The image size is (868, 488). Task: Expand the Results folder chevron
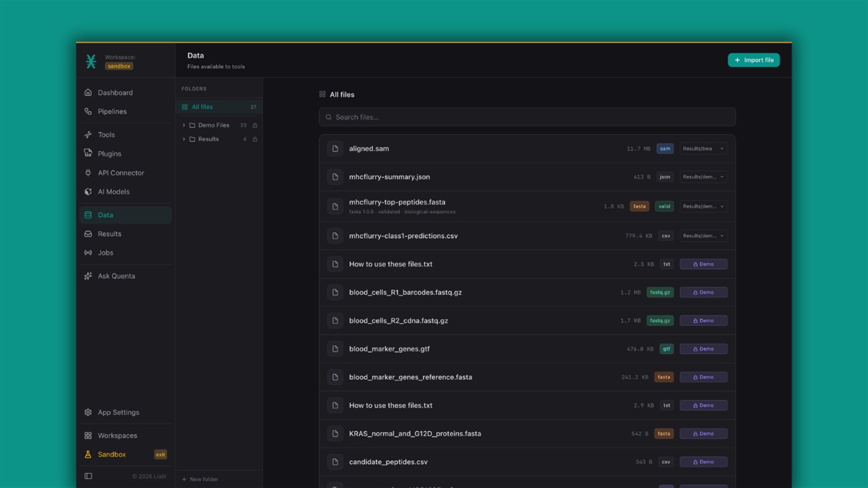(184, 140)
